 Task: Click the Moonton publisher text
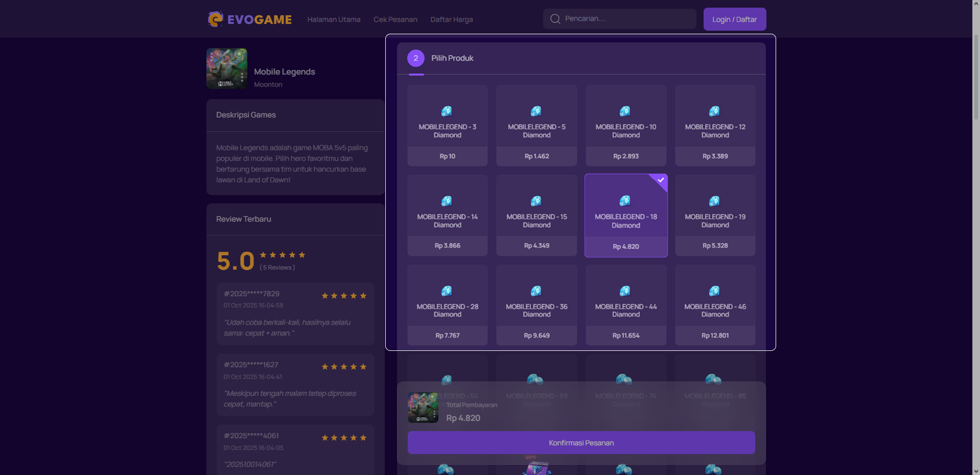click(268, 85)
